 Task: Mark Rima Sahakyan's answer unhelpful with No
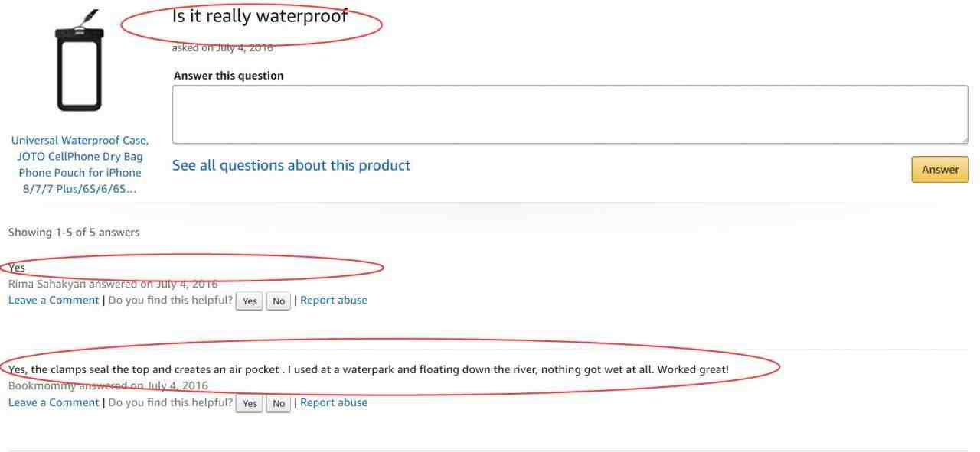pyautogui.click(x=279, y=301)
